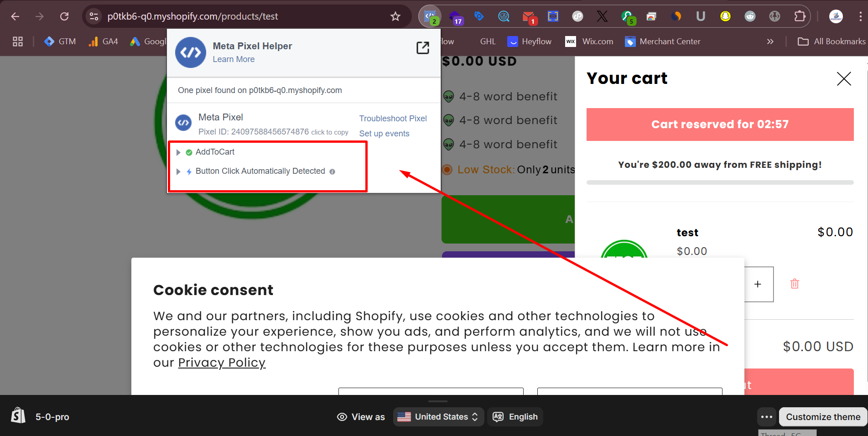Click the Meta Pixel Helper extension icon

click(x=430, y=16)
